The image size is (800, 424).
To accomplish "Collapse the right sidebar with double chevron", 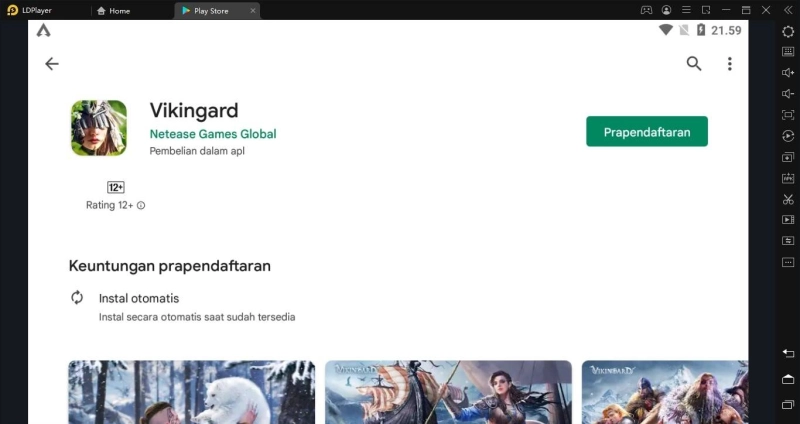I will (788, 10).
